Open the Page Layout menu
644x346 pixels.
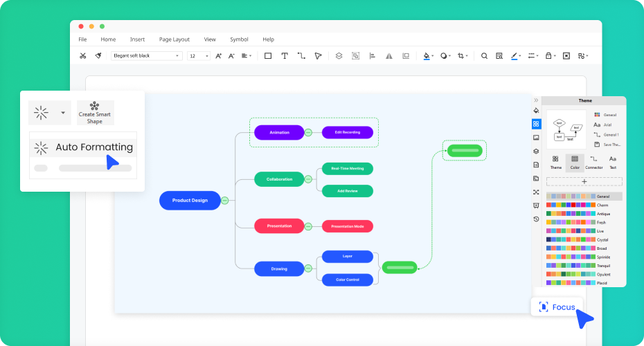click(x=174, y=39)
